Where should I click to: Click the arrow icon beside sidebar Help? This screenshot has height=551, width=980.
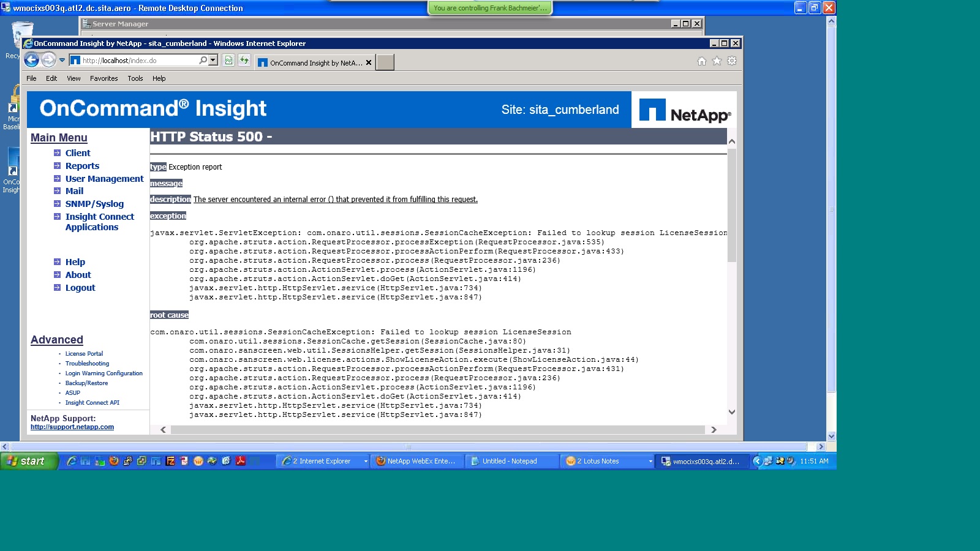pyautogui.click(x=57, y=262)
